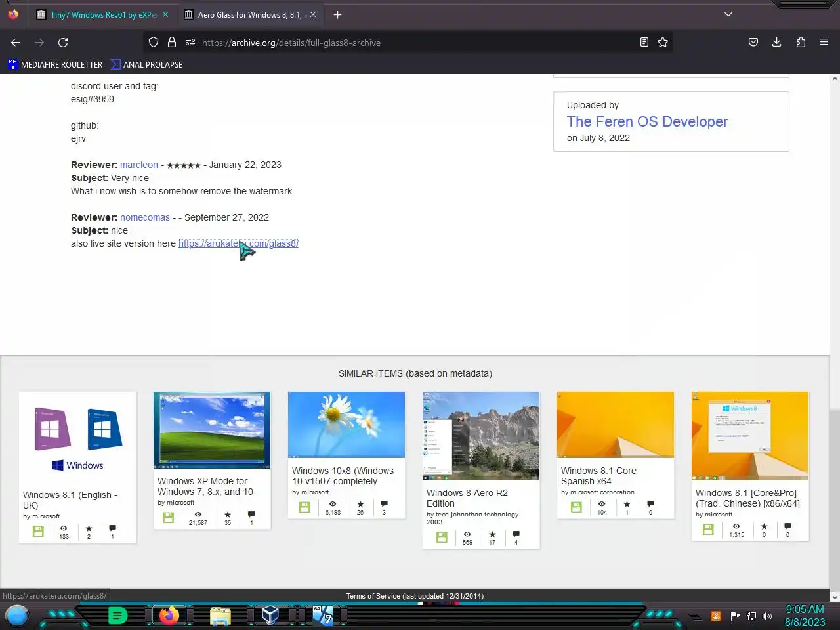
Task: Click the Firefox taskbar button
Action: (169, 616)
